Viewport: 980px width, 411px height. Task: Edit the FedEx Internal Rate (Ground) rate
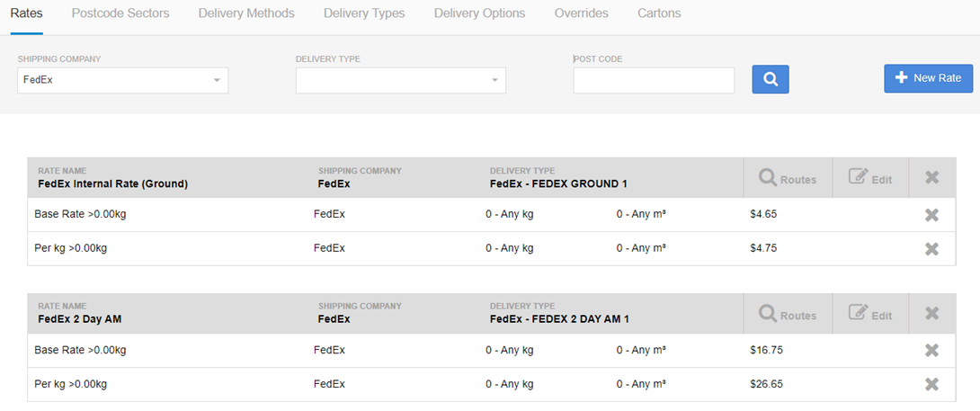870,179
